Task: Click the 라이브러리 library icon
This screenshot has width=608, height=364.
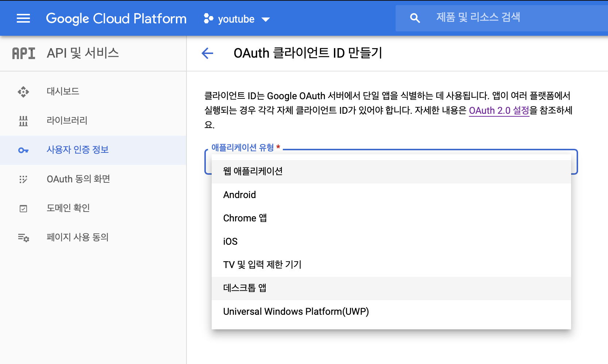Action: tap(23, 121)
